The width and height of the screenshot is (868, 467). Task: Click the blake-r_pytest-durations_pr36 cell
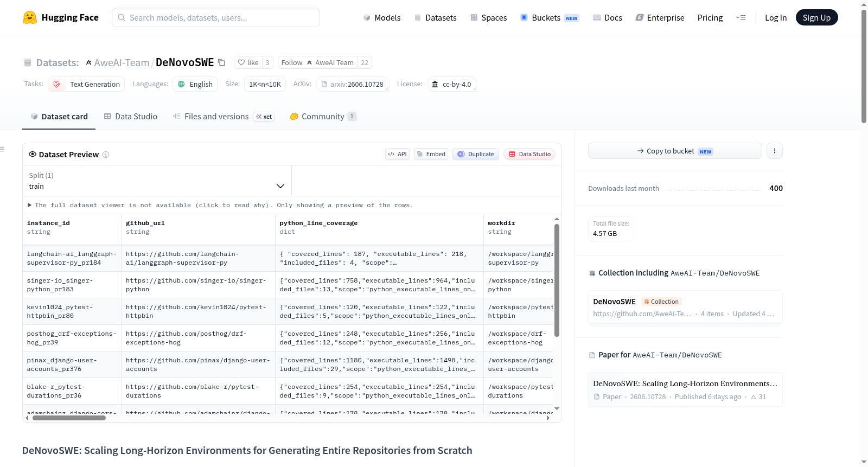(72, 391)
